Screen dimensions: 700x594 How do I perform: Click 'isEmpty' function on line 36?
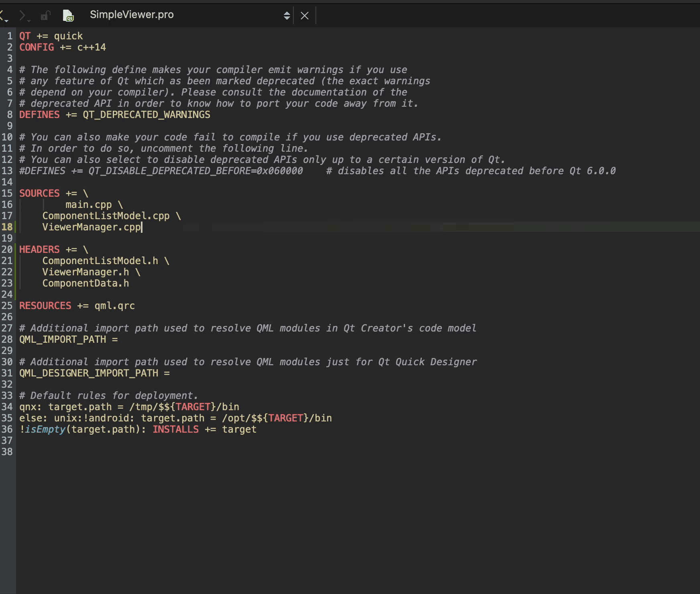pos(45,429)
